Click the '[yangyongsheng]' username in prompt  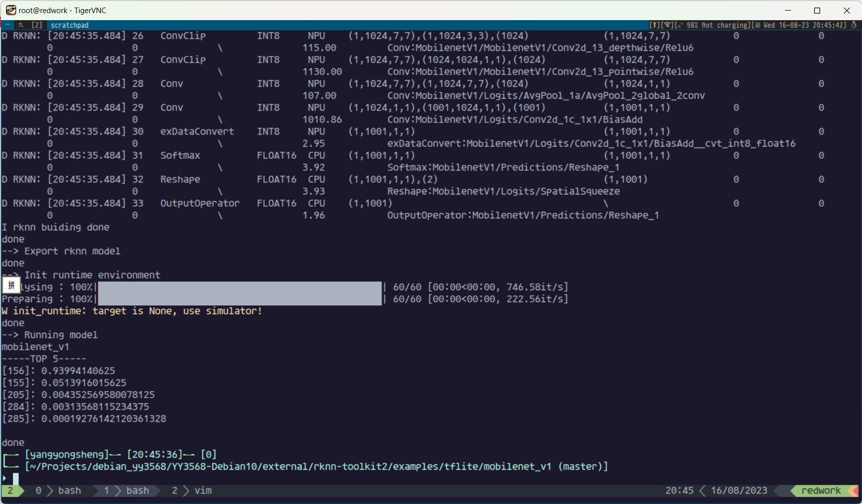[67, 455]
